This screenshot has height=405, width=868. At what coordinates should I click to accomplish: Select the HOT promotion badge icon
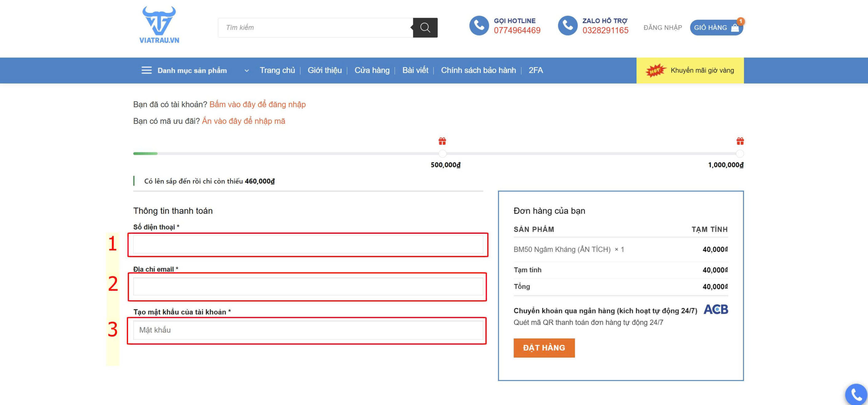click(x=655, y=71)
